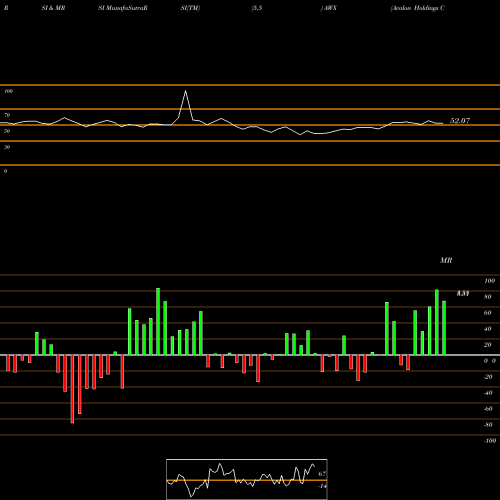The image size is (500, 500).
Task: Click the MR axis label -80
Action: (x=488, y=425)
